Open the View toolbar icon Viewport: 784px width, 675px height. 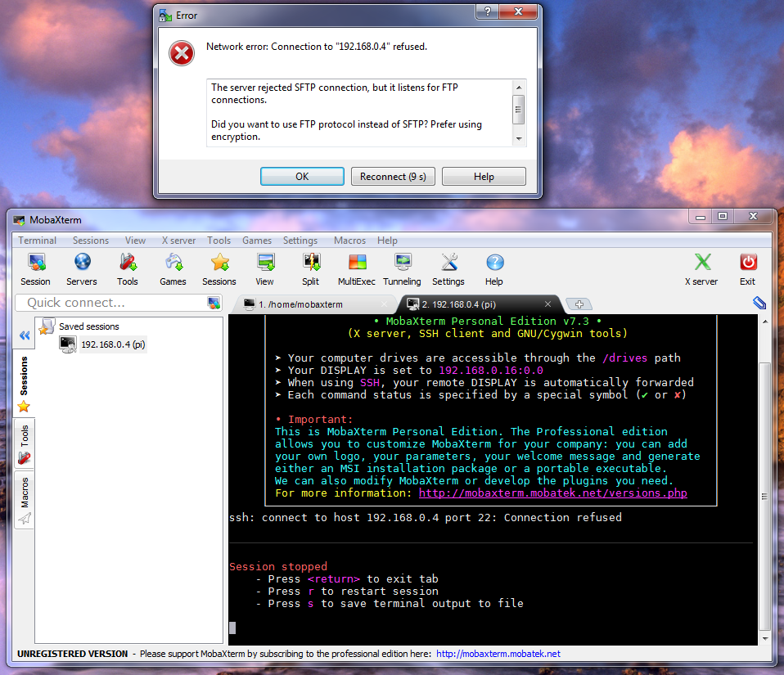(x=265, y=269)
